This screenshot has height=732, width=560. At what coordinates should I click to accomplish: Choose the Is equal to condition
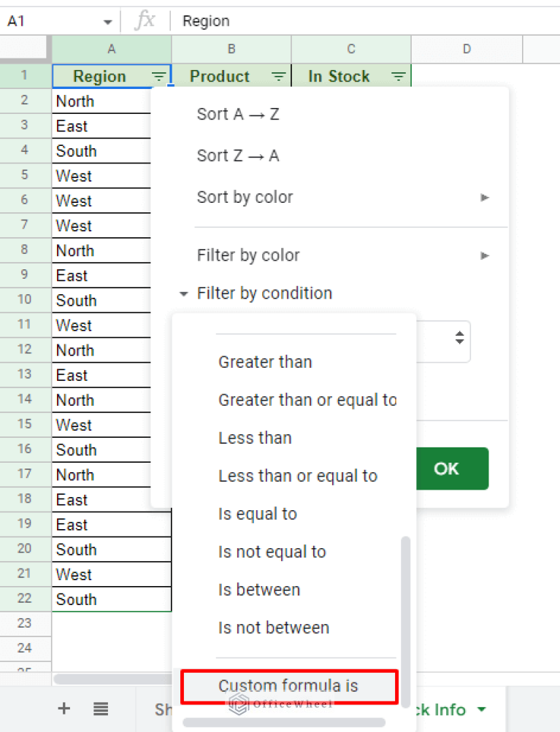coord(257,514)
